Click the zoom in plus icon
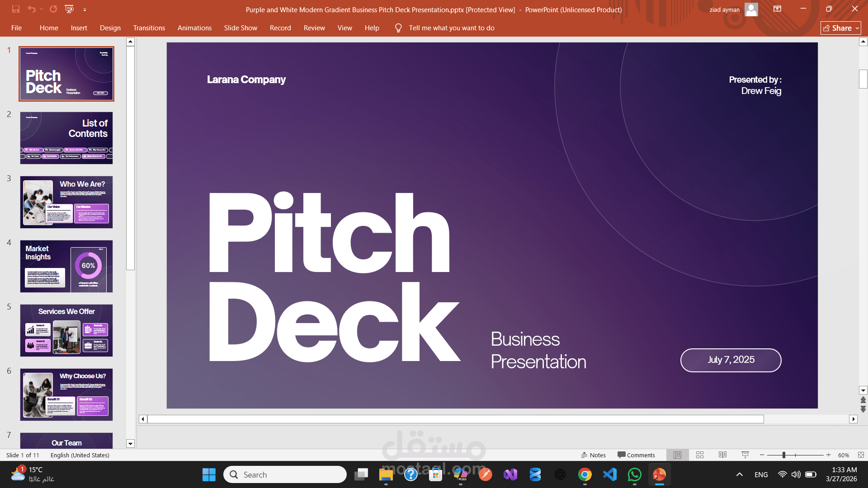 [828, 455]
